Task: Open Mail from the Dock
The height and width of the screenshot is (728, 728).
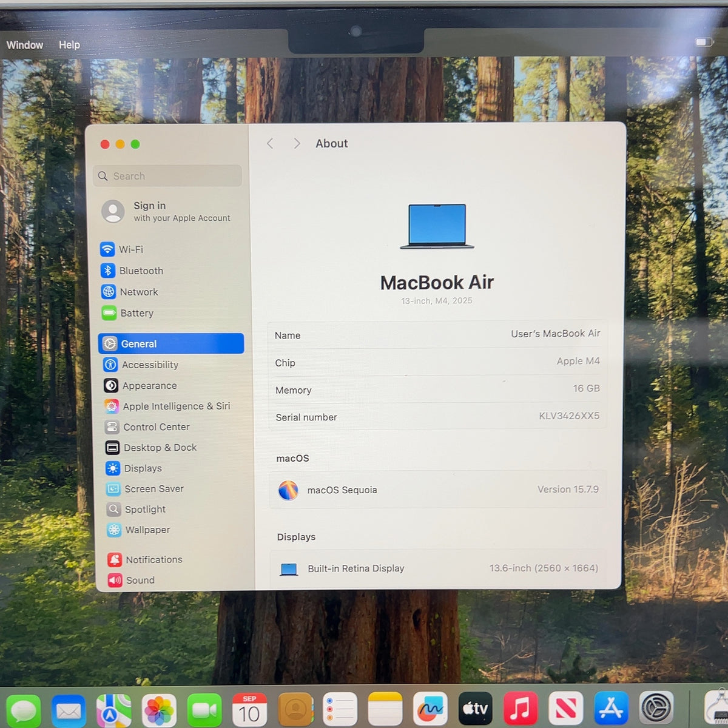Action: pos(69,710)
